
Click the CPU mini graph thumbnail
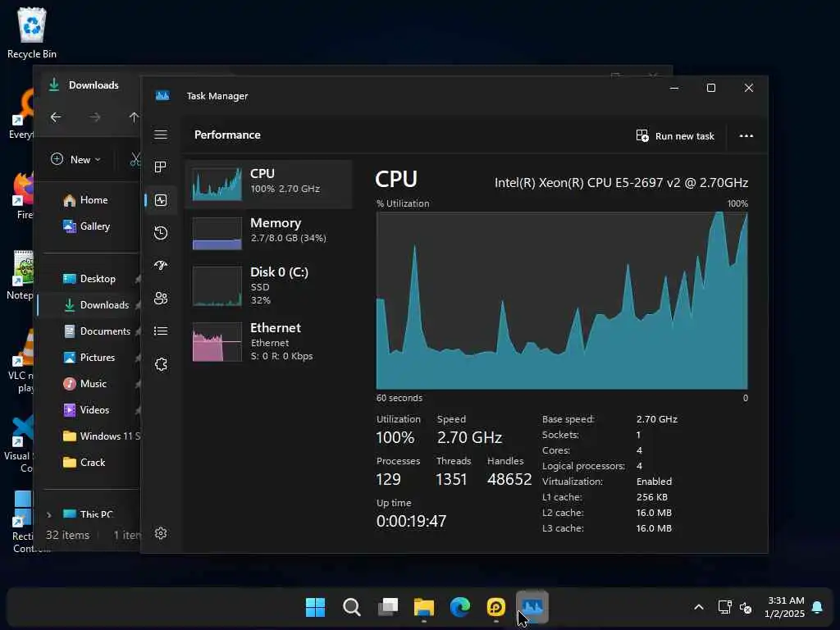(x=217, y=184)
